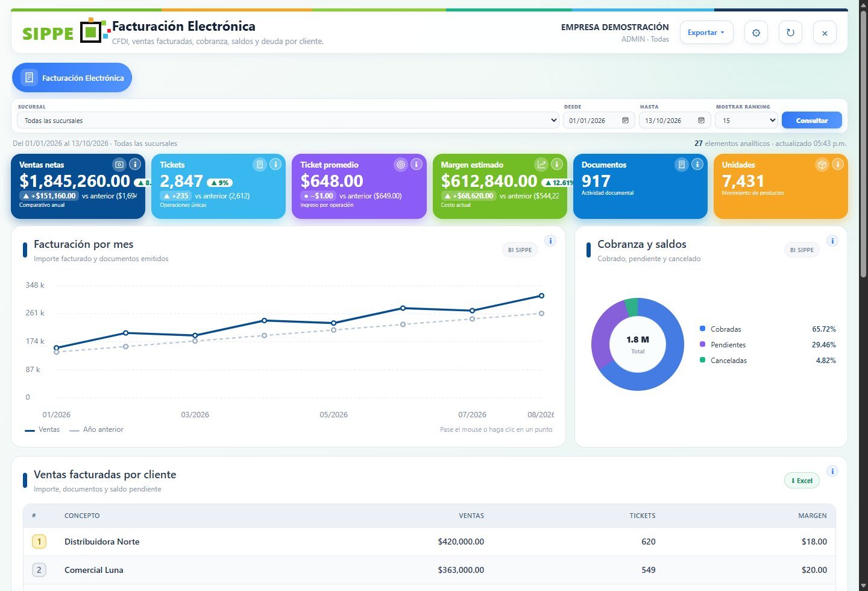Expand the Exportar dropdown button

pos(706,33)
